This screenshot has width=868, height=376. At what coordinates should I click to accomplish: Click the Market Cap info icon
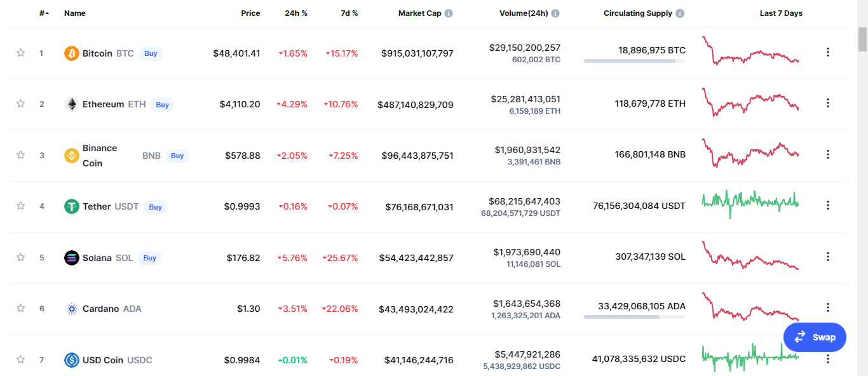[x=449, y=13]
